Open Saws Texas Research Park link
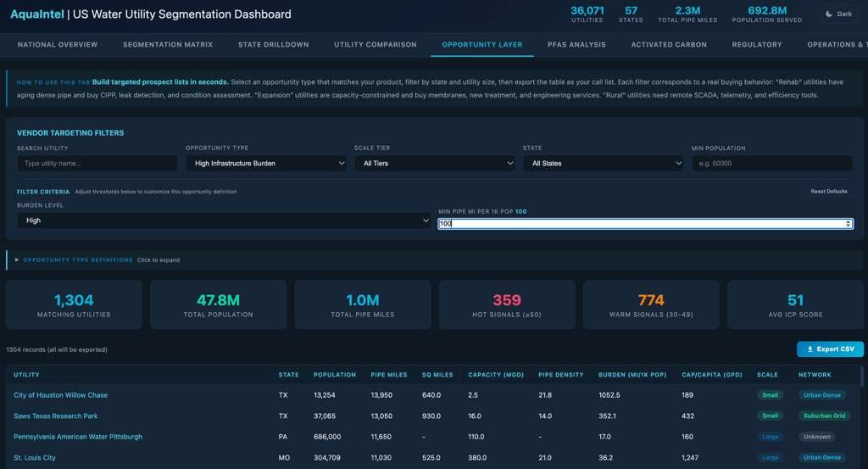Viewport: 868px width, 469px height. point(55,416)
